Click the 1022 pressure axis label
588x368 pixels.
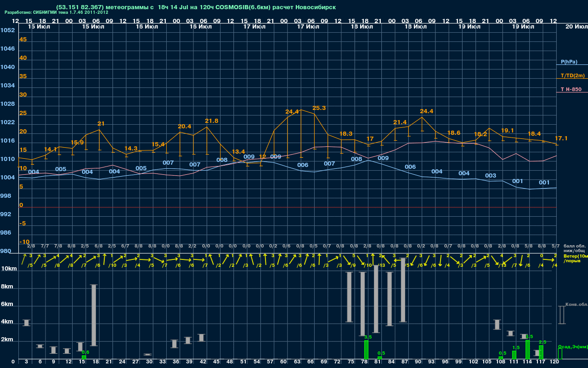(x=7, y=122)
